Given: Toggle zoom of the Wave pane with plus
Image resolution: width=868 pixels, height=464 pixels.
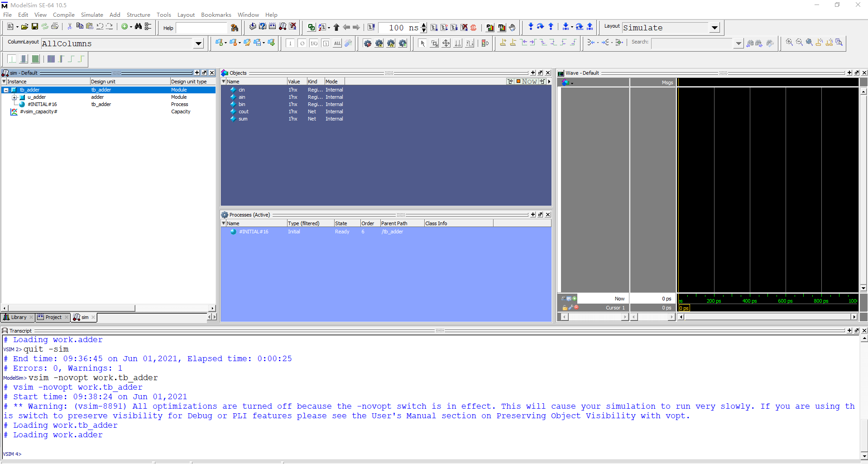Looking at the screenshot, I should point(849,73).
